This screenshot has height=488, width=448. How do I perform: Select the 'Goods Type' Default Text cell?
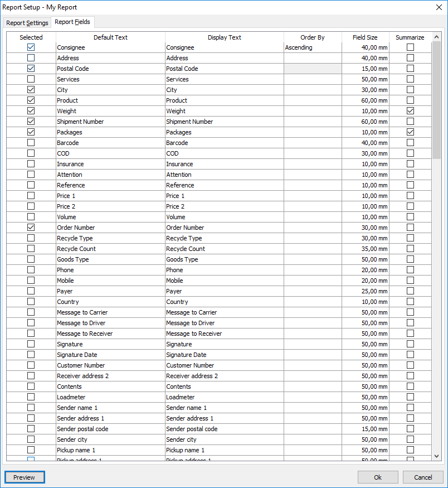pos(111,259)
